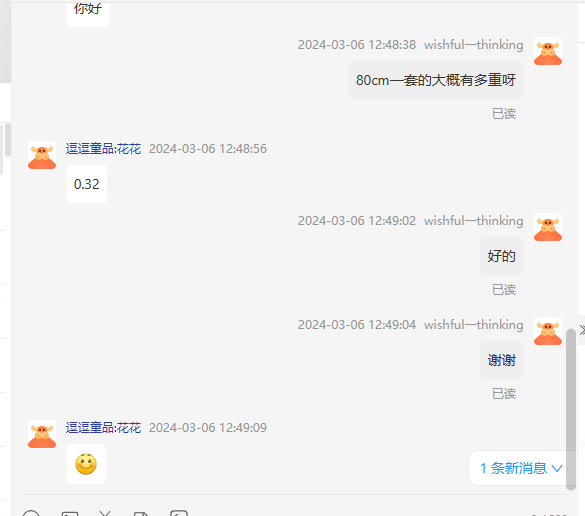Image resolution: width=585 pixels, height=516 pixels.
Task: Expand the side panel with the » arrow
Action: coord(582,330)
